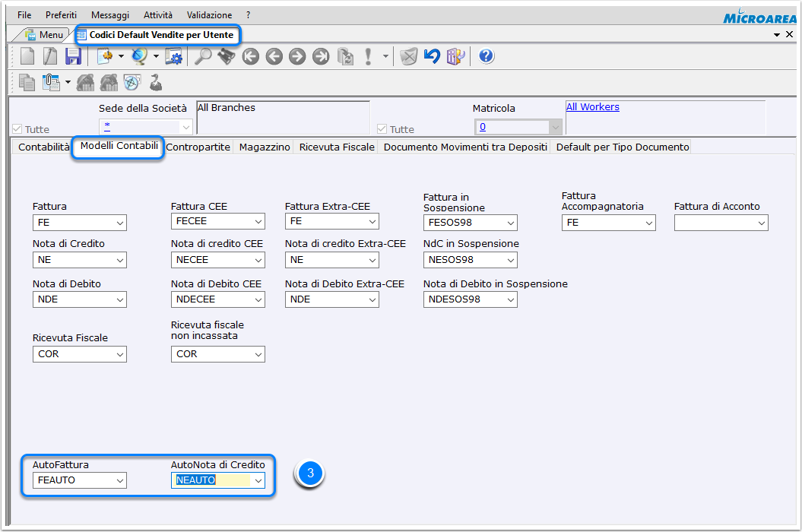This screenshot has width=802, height=532.
Task: Click the person silhouette icon
Action: [x=156, y=82]
